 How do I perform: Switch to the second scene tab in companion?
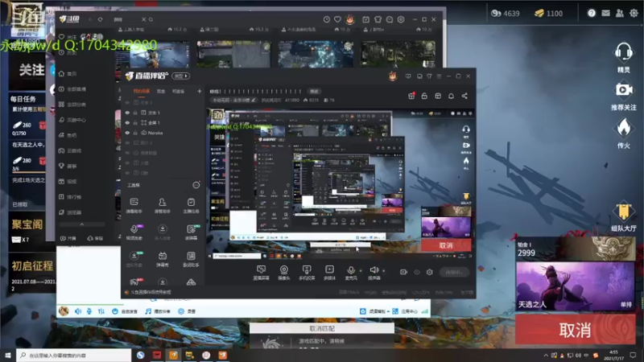(x=161, y=91)
